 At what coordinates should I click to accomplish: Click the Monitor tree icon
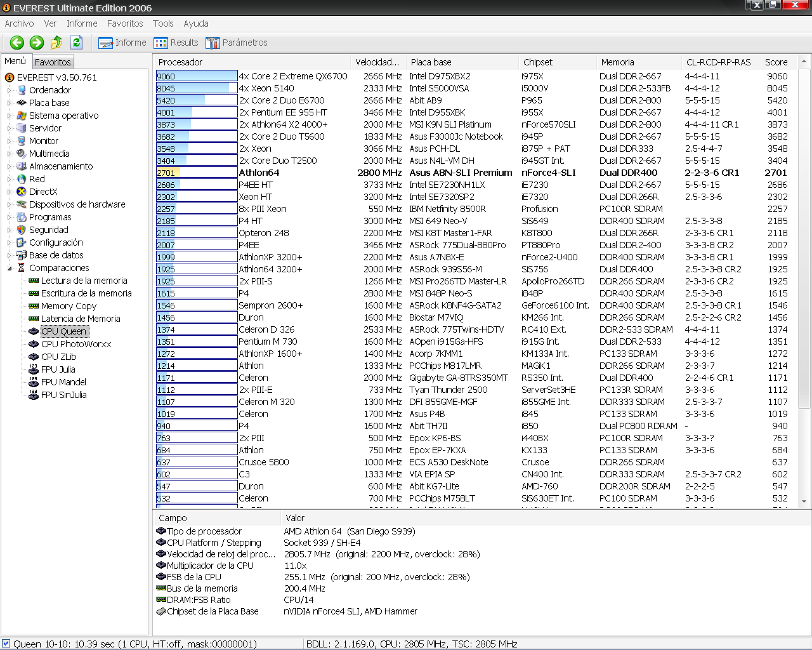pos(22,141)
